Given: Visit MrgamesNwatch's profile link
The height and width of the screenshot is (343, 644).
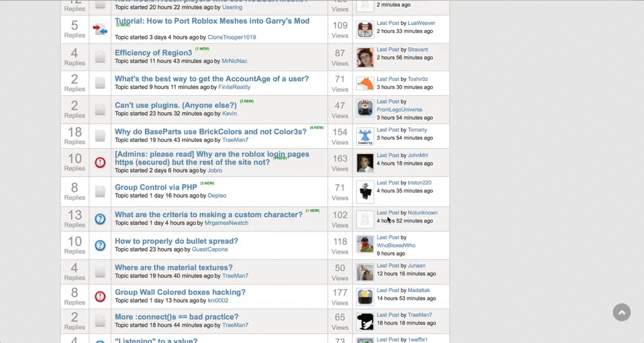Looking at the screenshot, I should [226, 223].
